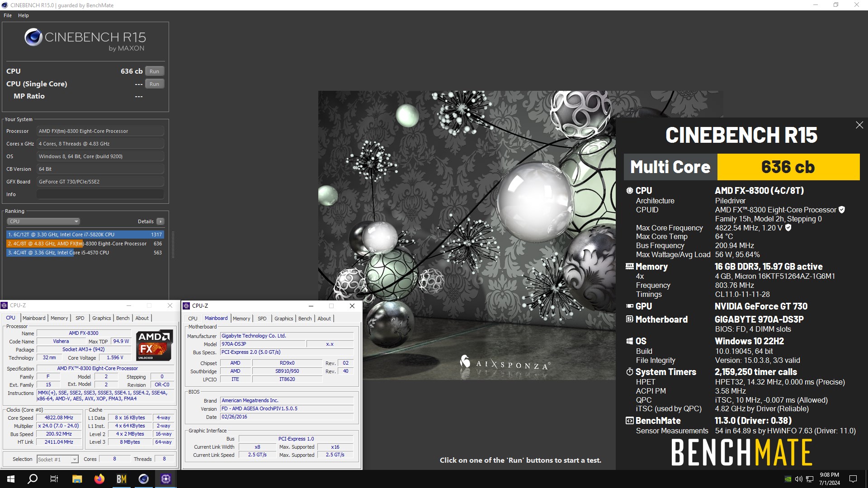Open About tab in right CPU-Z window

click(x=324, y=319)
